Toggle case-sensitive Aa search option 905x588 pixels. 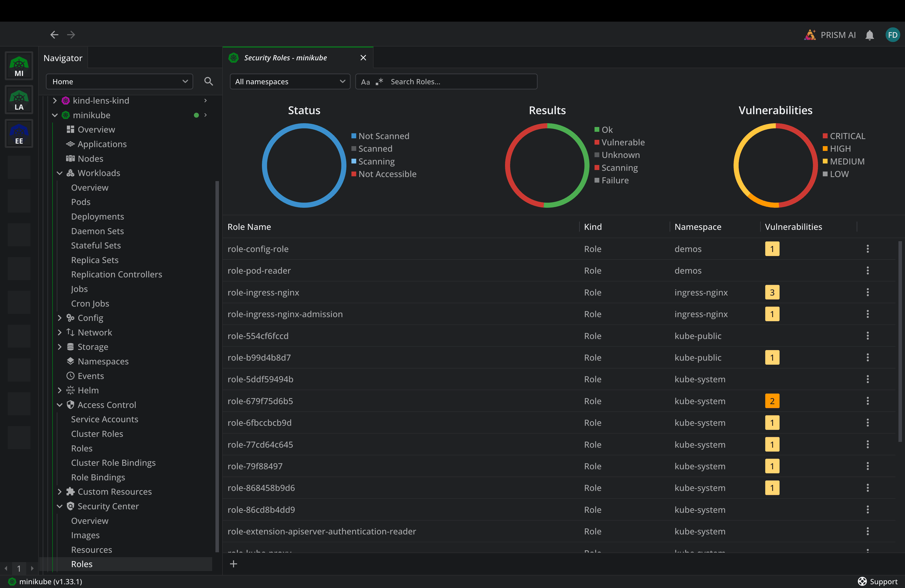(x=365, y=82)
